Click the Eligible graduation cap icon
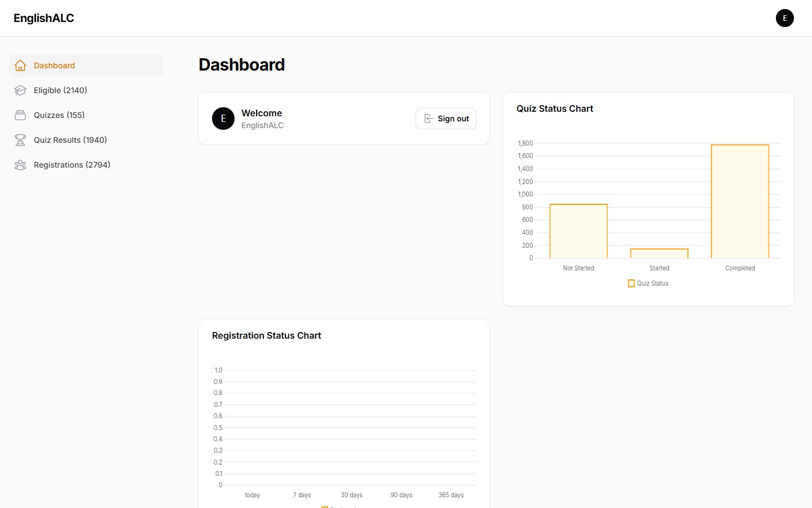812x508 pixels. 20,90
